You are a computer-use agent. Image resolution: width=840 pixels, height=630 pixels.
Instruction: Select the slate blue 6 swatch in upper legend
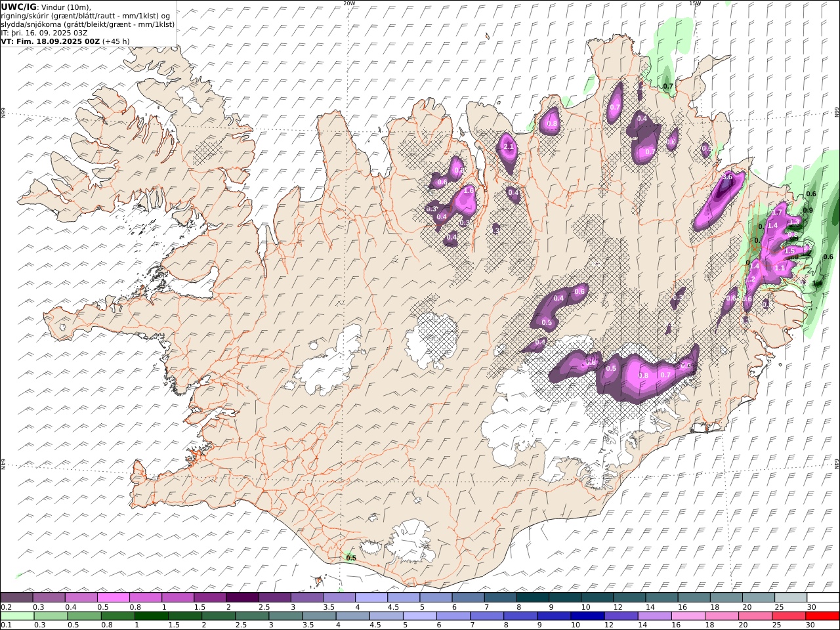[x=436, y=597]
